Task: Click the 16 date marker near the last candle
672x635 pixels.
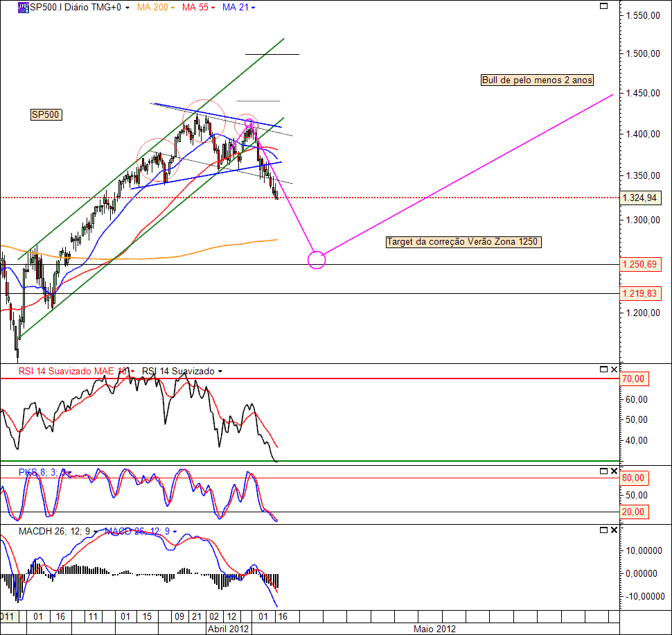Action: (283, 616)
